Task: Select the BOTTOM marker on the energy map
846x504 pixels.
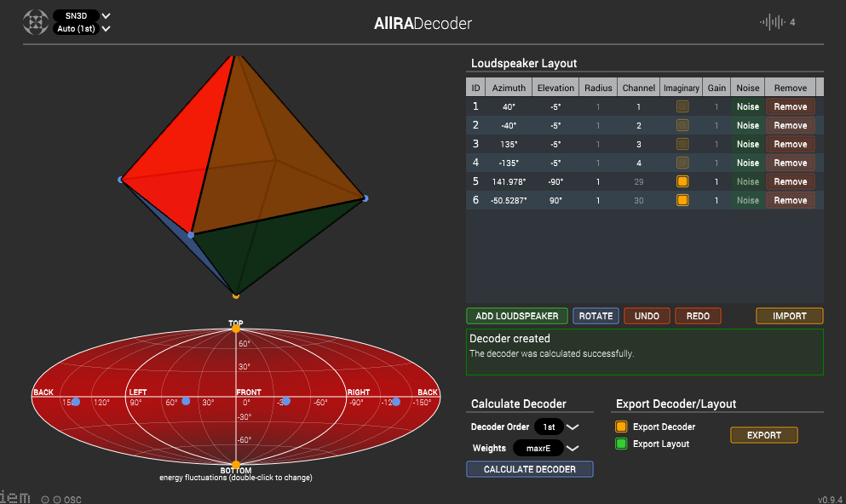Action: [x=236, y=465]
